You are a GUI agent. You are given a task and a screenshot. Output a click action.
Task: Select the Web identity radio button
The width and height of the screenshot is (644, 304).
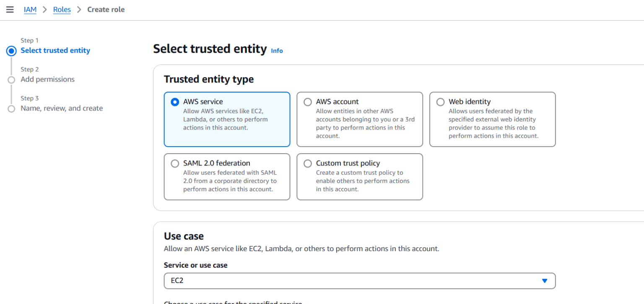pyautogui.click(x=440, y=102)
